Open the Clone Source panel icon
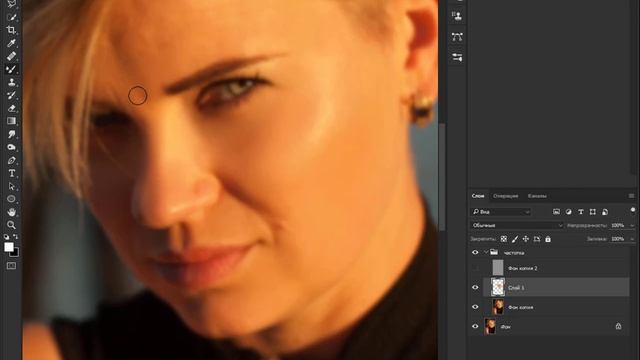 pyautogui.click(x=457, y=16)
